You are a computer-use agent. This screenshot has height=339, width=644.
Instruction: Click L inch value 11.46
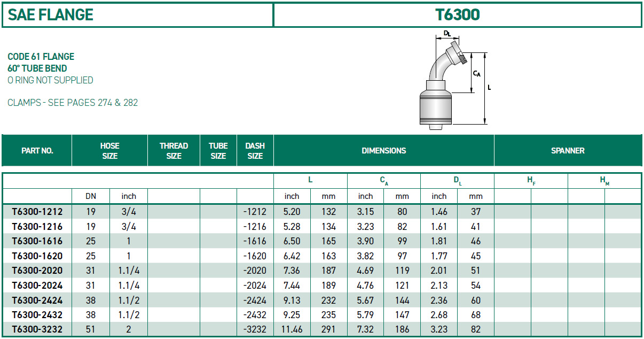(x=292, y=329)
